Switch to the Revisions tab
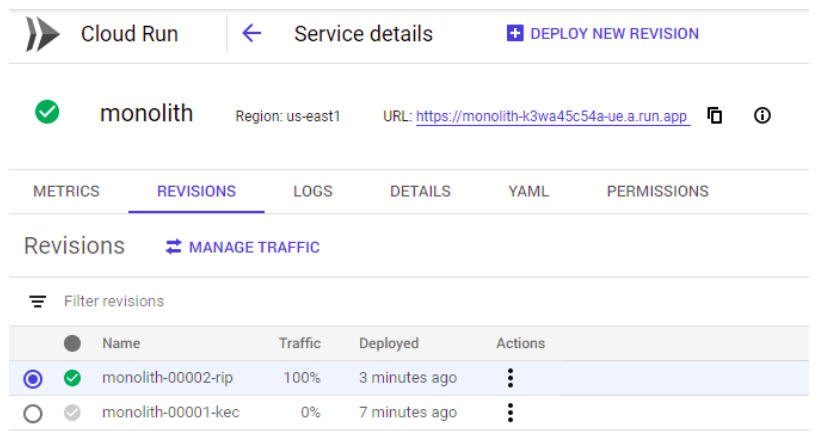This screenshot has width=822, height=442. tap(197, 191)
